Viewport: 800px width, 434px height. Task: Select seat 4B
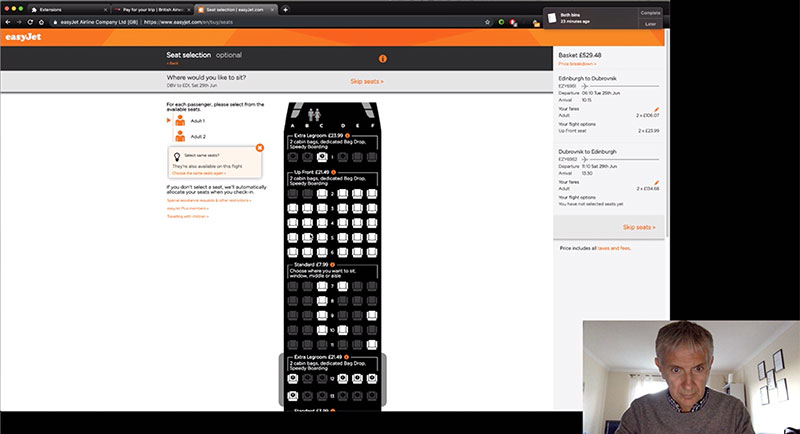307,223
